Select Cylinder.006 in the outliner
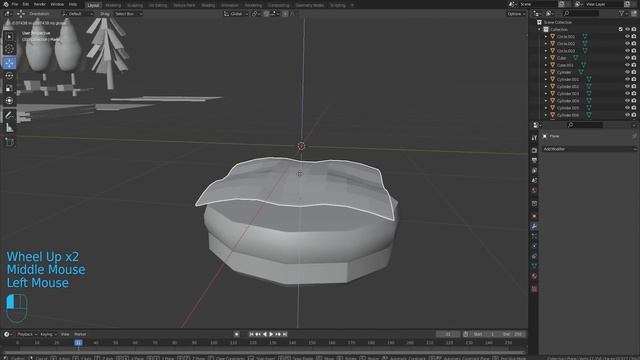This screenshot has width=640, height=360. pos(568,115)
